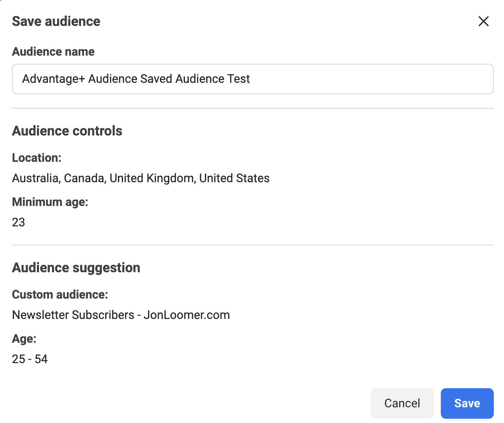Click the Cancel button
This screenshot has height=423, width=504.
402,403
